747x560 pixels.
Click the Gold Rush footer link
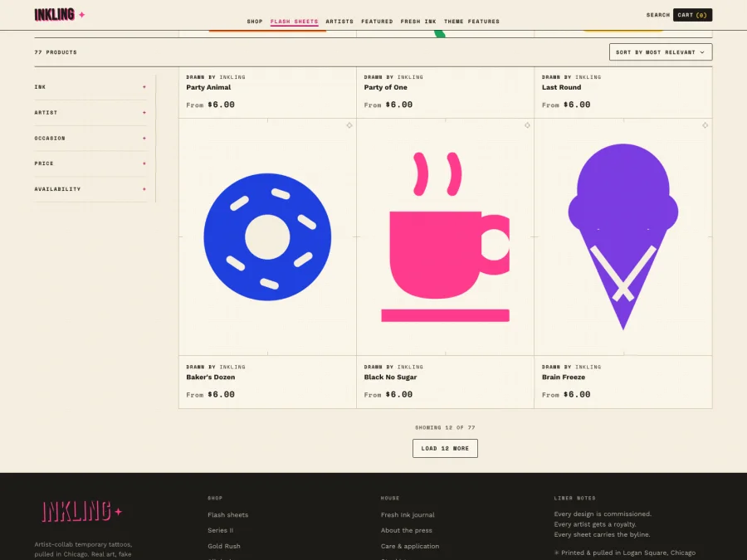[224, 546]
